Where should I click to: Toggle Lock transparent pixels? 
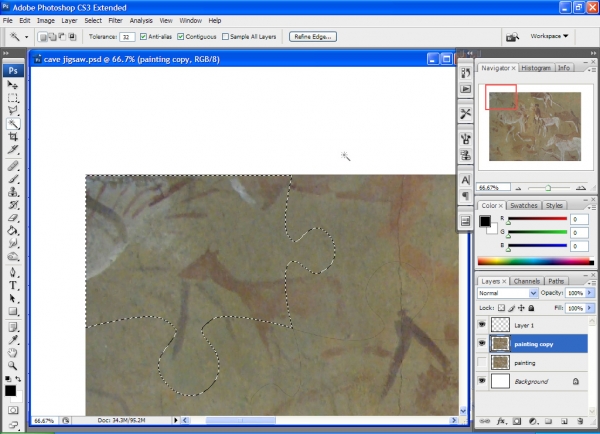click(501, 308)
